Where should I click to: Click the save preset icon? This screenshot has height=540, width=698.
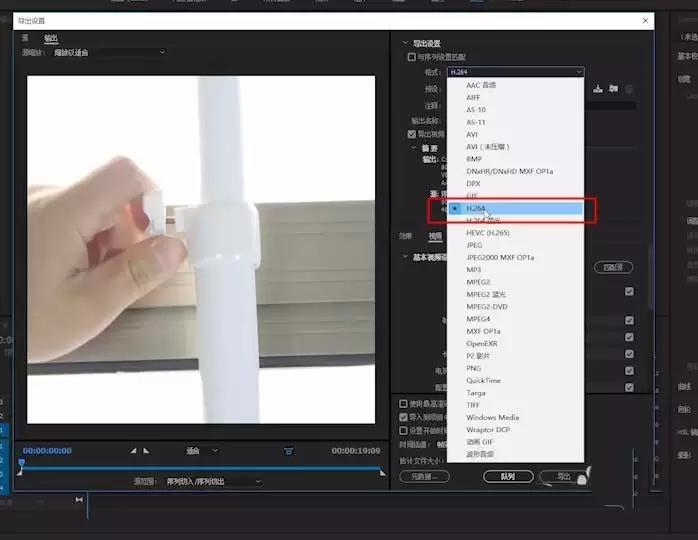click(x=598, y=90)
